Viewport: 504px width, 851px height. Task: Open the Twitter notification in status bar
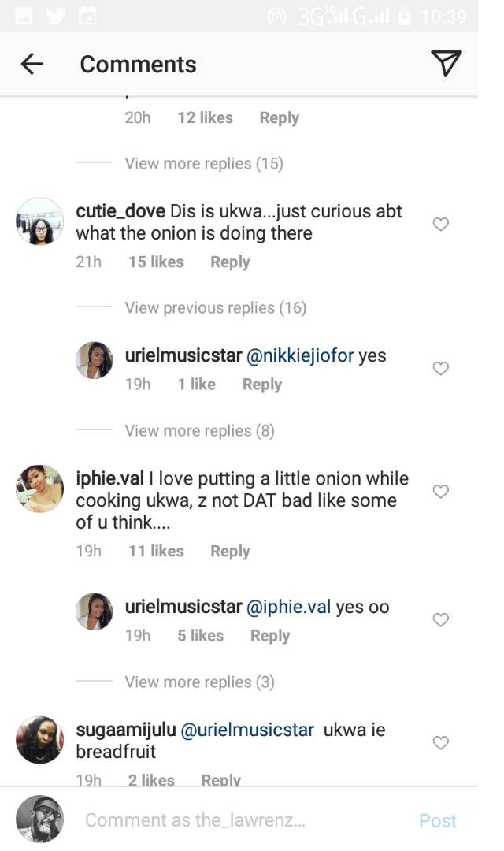(55, 16)
